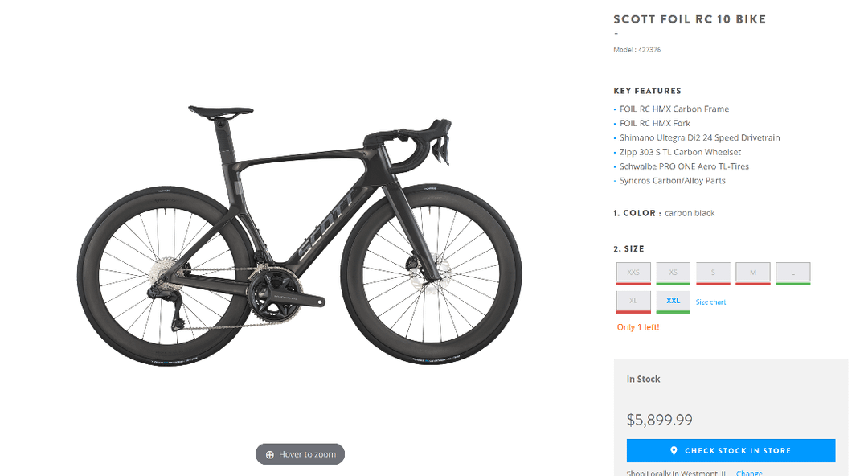Click the Zipp 303 S wheelset feature
The image size is (868, 476).
point(680,152)
